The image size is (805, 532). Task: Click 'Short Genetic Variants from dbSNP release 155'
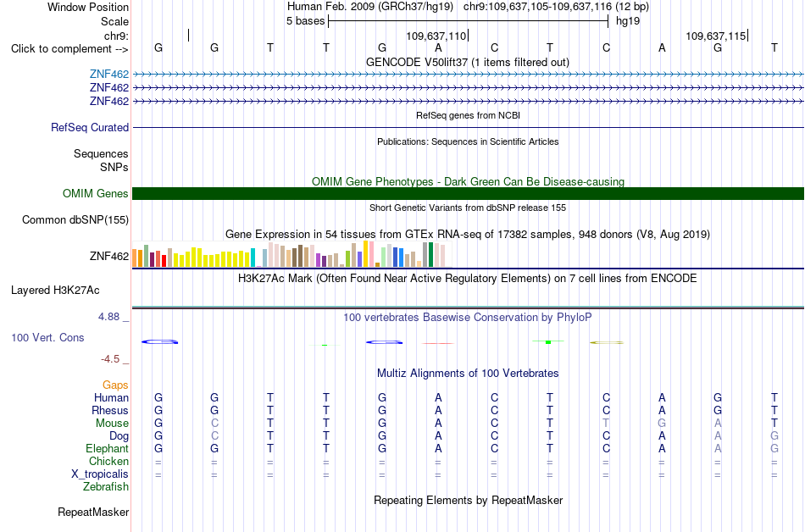(x=468, y=208)
